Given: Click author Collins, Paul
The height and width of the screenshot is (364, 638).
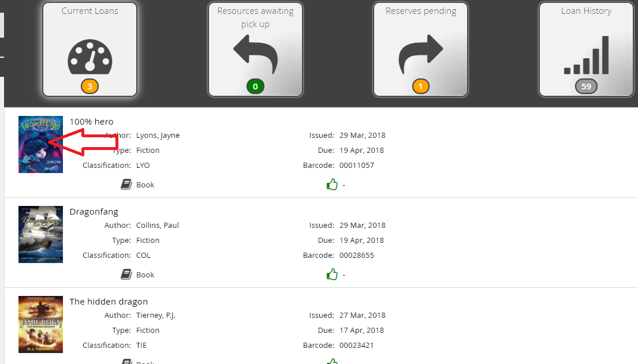Looking at the screenshot, I should pyautogui.click(x=158, y=226).
